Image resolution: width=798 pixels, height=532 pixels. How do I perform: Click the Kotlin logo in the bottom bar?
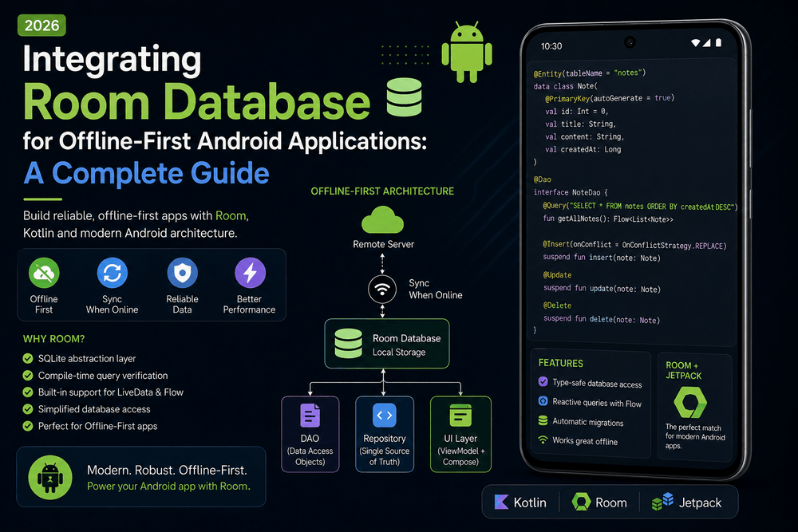pos(501,502)
